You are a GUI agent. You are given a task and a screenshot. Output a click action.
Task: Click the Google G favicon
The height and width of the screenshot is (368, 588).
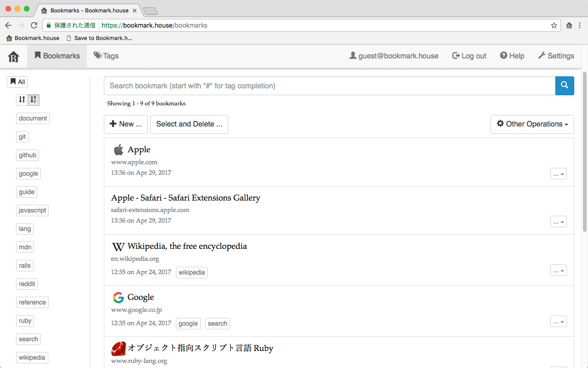pos(118,298)
